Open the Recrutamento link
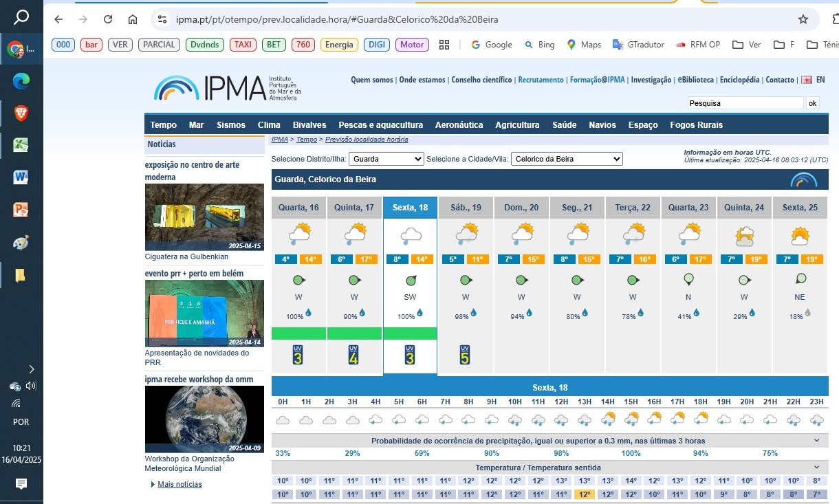 coord(541,80)
